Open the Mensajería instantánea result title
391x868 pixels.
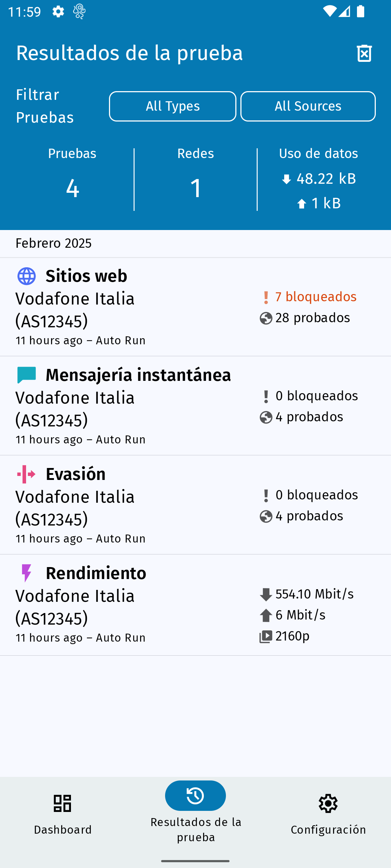138,375
